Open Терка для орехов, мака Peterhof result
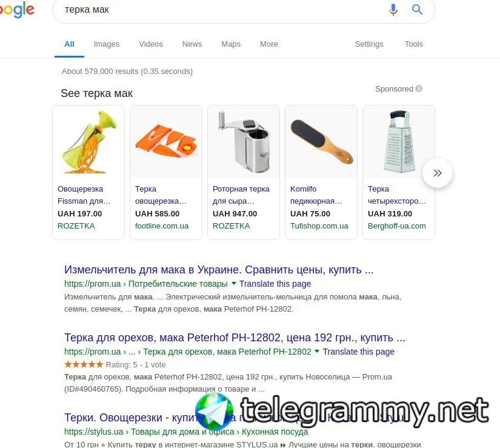This screenshot has width=500, height=448. point(235,337)
